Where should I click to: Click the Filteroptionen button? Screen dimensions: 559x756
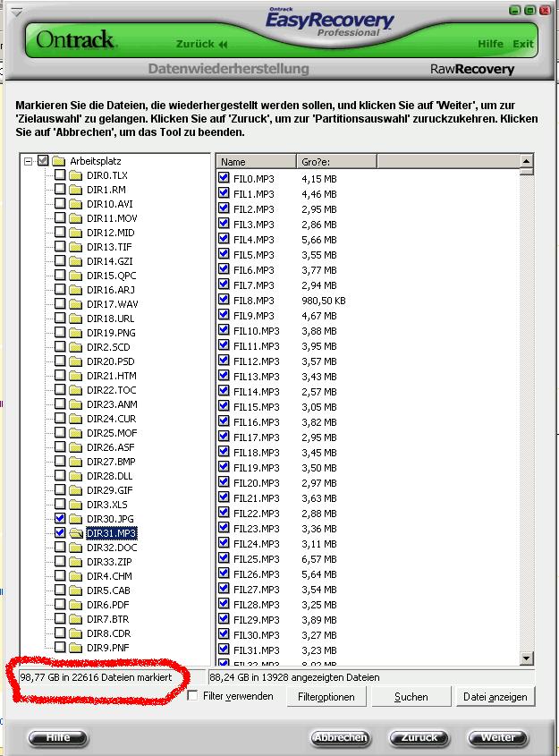coord(326,697)
